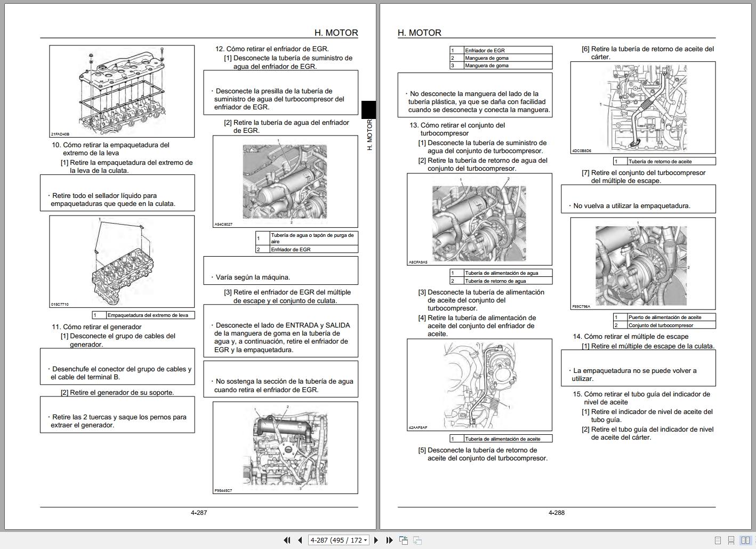Select the rightmost partially visible layout icon
This screenshot has height=549, width=756.
pos(754,540)
